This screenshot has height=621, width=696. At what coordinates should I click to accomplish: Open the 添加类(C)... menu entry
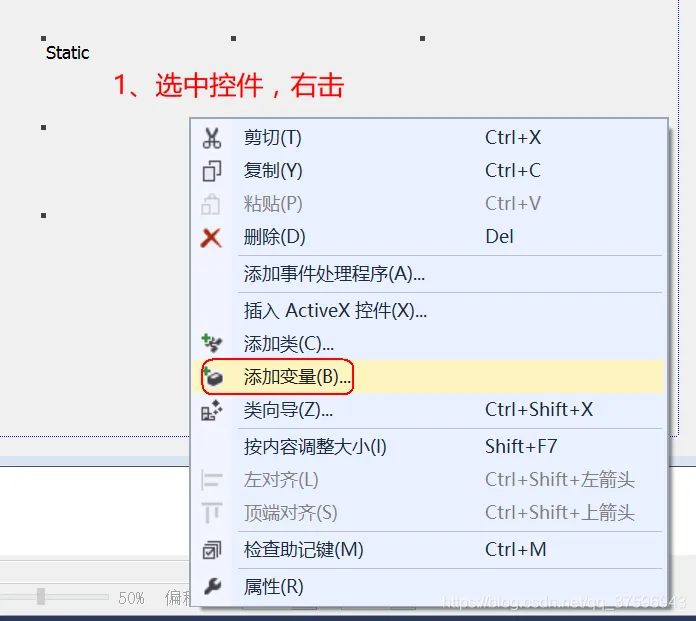[x=428, y=344]
